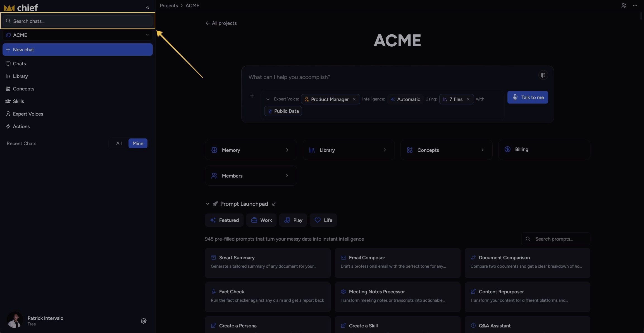Click the Memory brain icon
The image size is (644, 333).
214,150
